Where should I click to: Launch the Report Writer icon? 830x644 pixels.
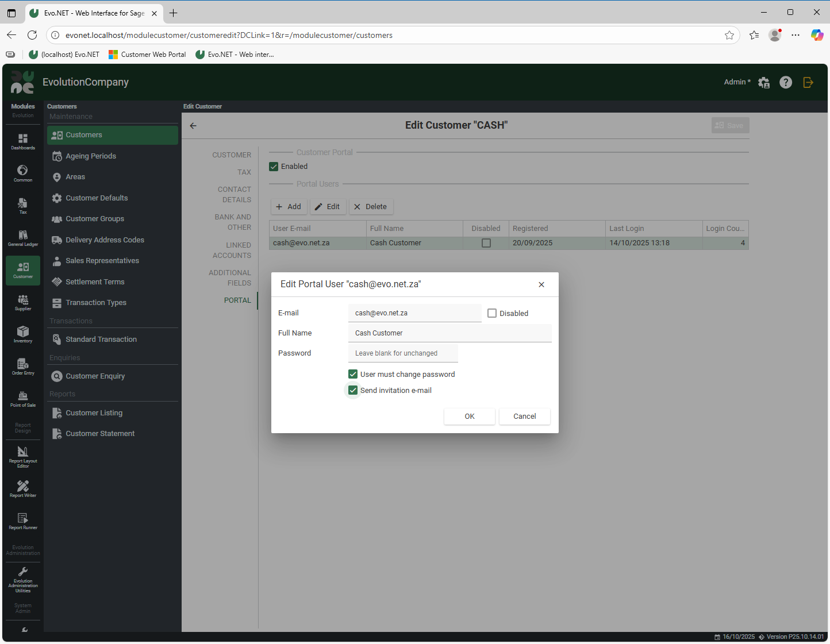point(23,488)
